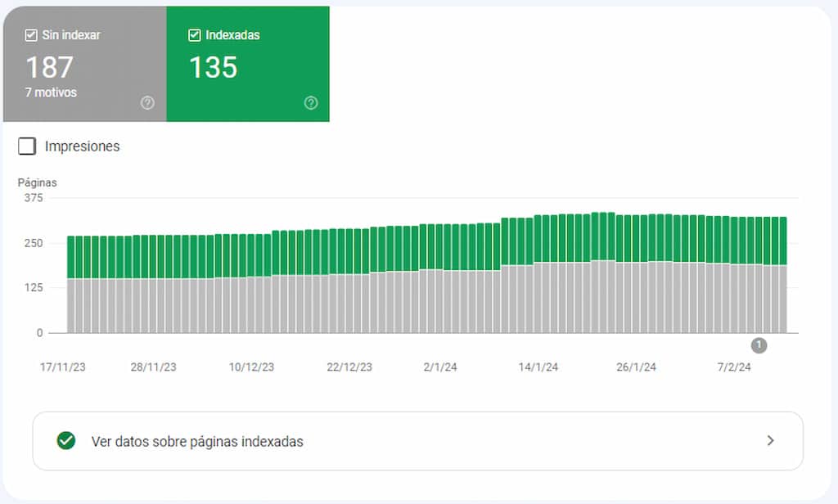Click the 14/1/24 date label on the axis
This screenshot has height=504, width=838.
coord(539,367)
